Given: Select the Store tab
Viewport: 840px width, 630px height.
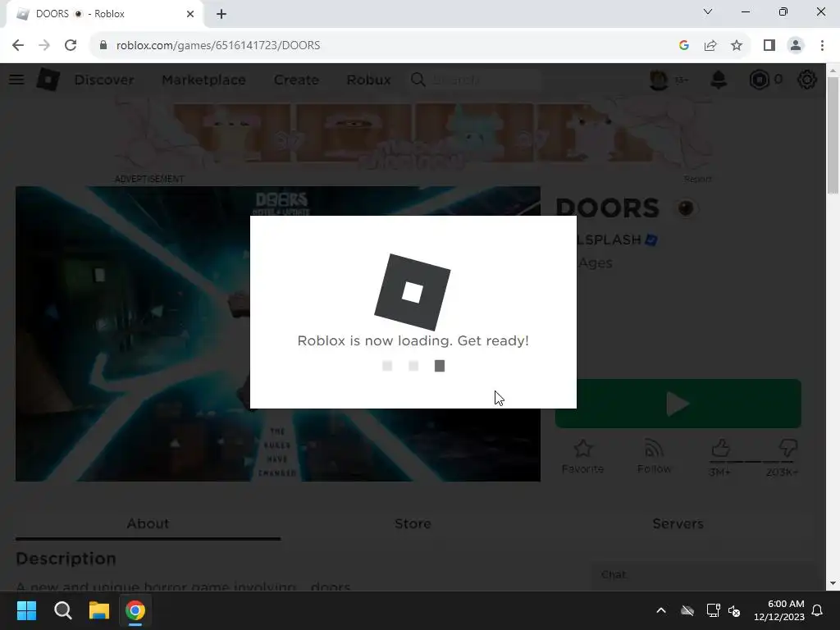Looking at the screenshot, I should [413, 523].
